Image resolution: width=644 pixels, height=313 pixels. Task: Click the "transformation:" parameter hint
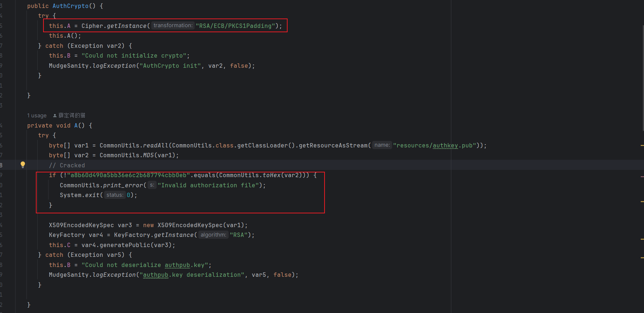173,25
